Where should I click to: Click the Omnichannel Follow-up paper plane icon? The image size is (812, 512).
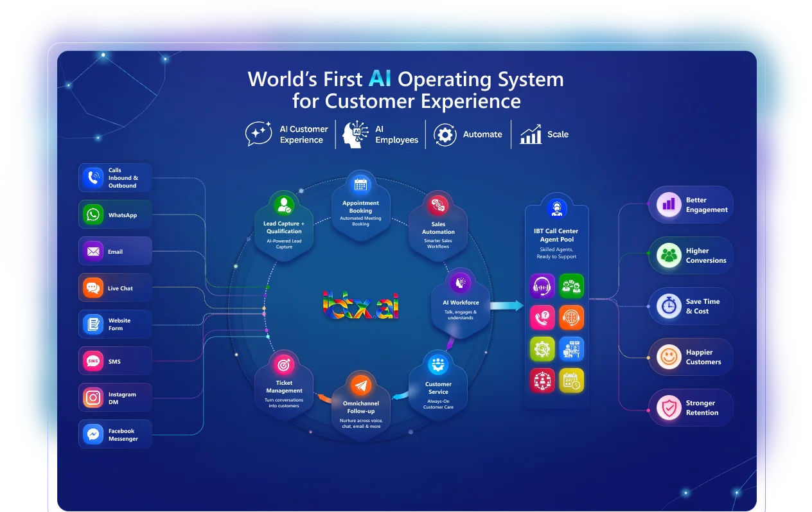coord(360,385)
